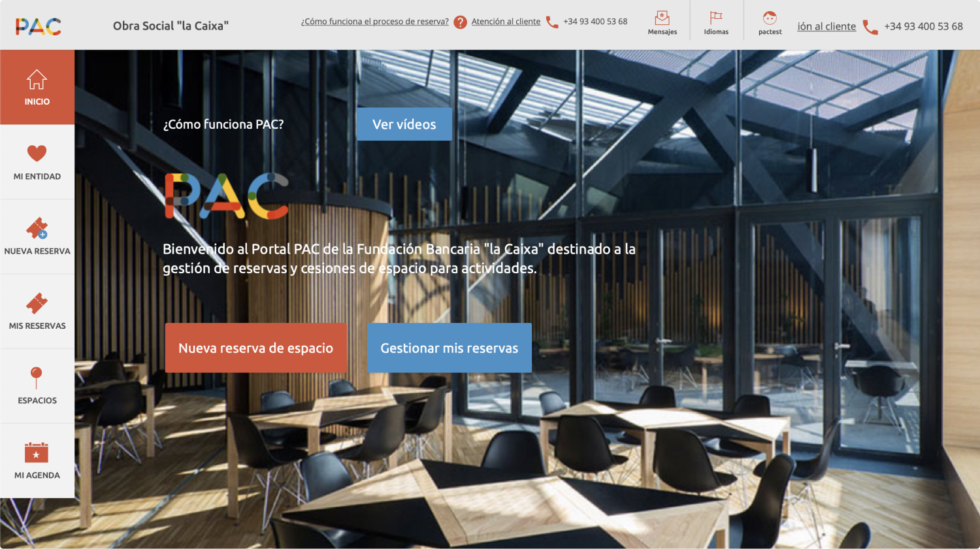Image resolution: width=980 pixels, height=549 pixels.
Task: Click the large colorful PAC banner logo
Action: (226, 196)
